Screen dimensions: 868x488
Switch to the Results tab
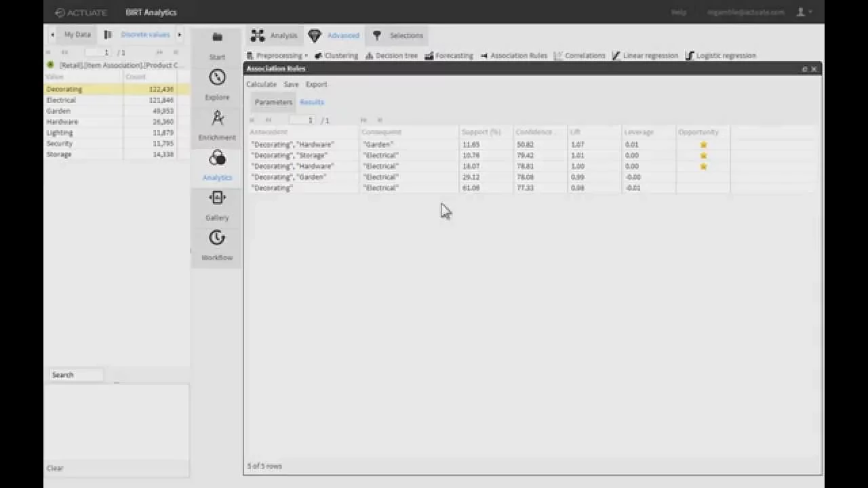pos(312,102)
